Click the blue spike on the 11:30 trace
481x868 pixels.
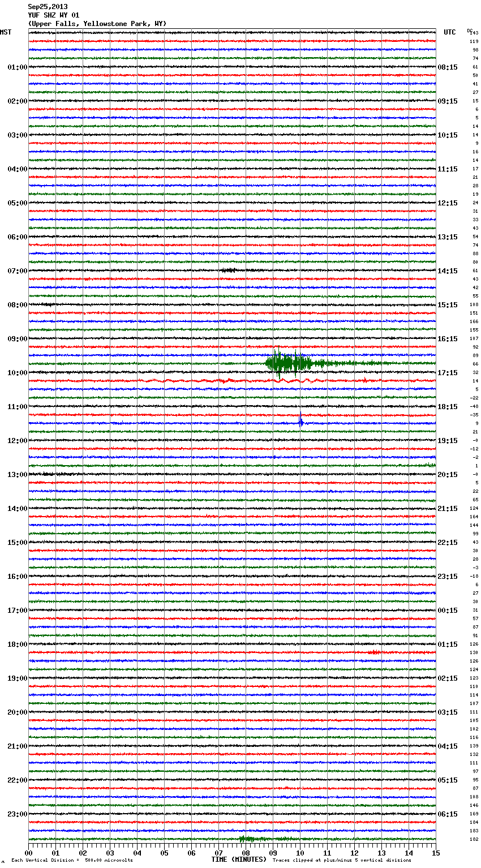click(x=300, y=422)
